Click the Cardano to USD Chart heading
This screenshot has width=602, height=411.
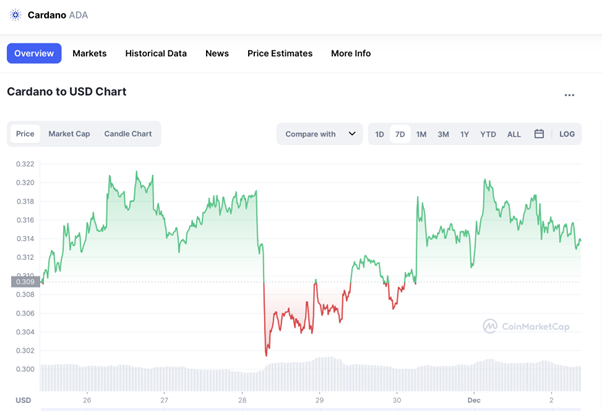click(x=66, y=92)
